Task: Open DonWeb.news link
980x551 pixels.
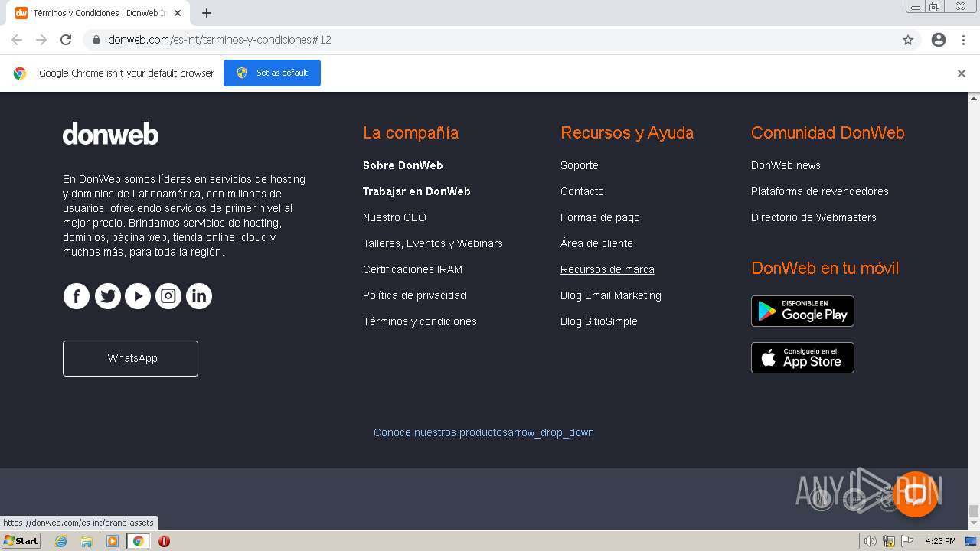Action: coord(786,165)
